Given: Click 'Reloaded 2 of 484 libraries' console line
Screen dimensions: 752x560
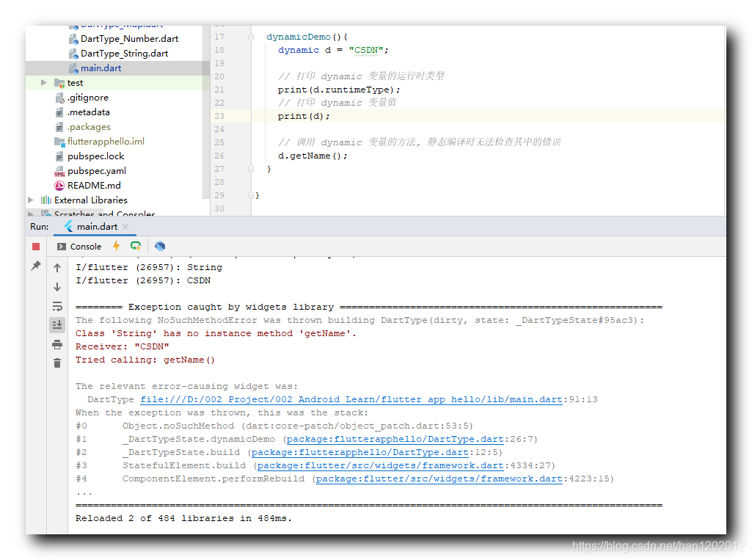Looking at the screenshot, I should click(x=183, y=518).
